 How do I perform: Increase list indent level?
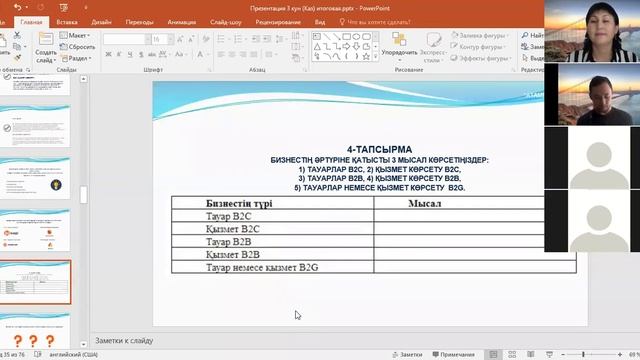point(267,39)
